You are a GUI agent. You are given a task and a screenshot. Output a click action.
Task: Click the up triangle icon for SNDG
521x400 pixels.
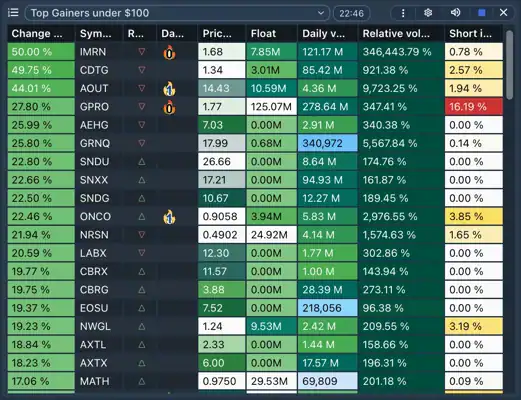coord(142,198)
